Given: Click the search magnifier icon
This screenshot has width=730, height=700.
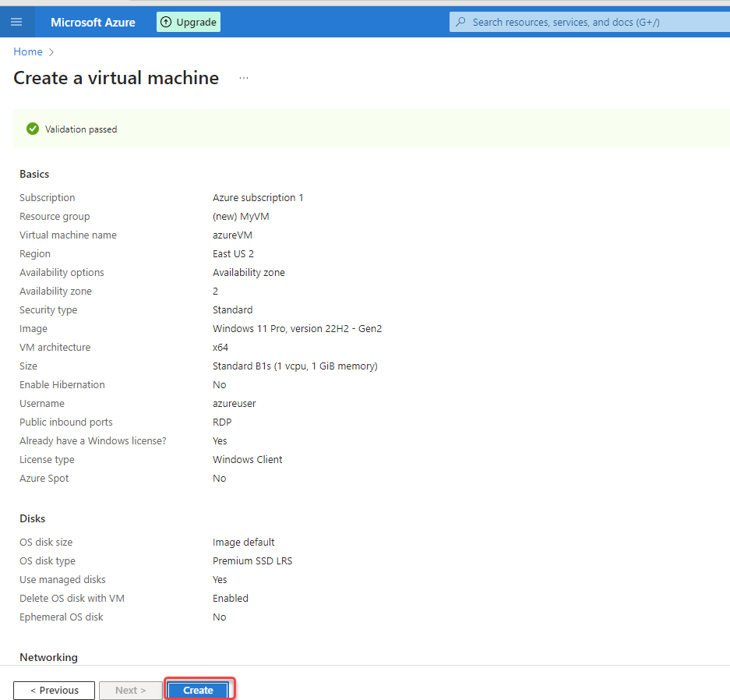Looking at the screenshot, I should pyautogui.click(x=462, y=22).
